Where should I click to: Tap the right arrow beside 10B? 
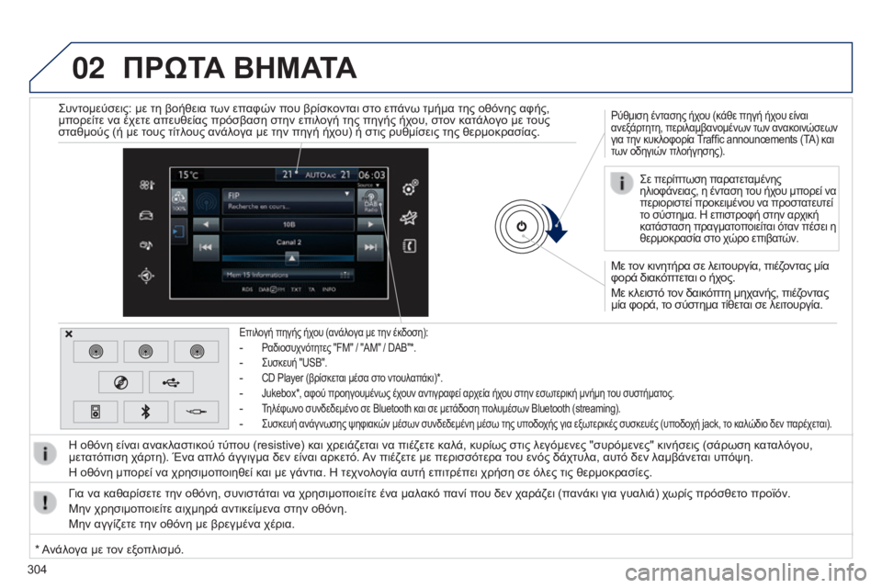pyautogui.click(x=370, y=224)
